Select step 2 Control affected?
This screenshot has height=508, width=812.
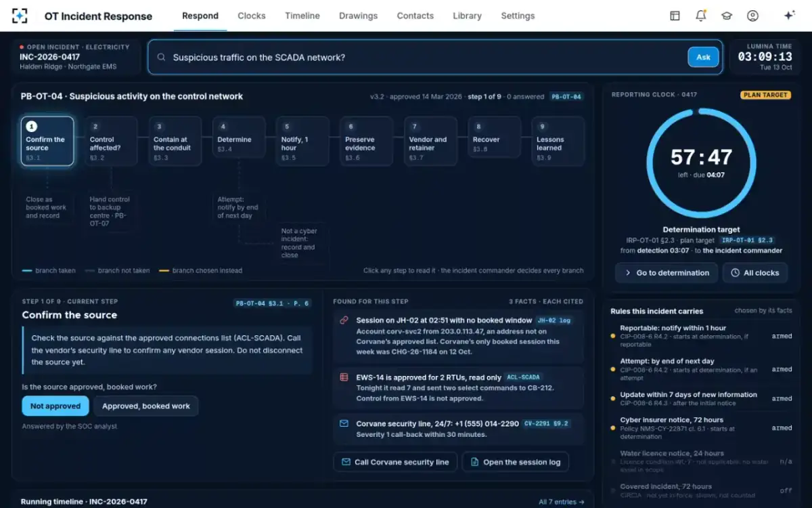(x=111, y=141)
